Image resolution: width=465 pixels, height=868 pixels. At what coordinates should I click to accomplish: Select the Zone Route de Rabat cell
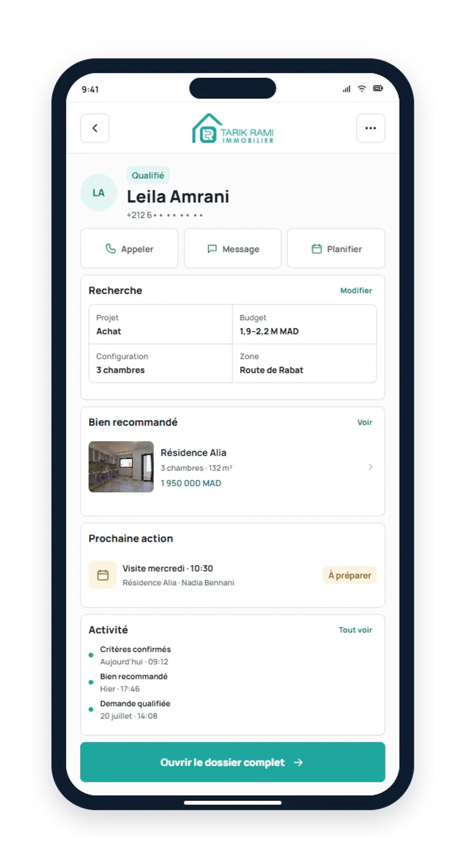[x=304, y=363]
